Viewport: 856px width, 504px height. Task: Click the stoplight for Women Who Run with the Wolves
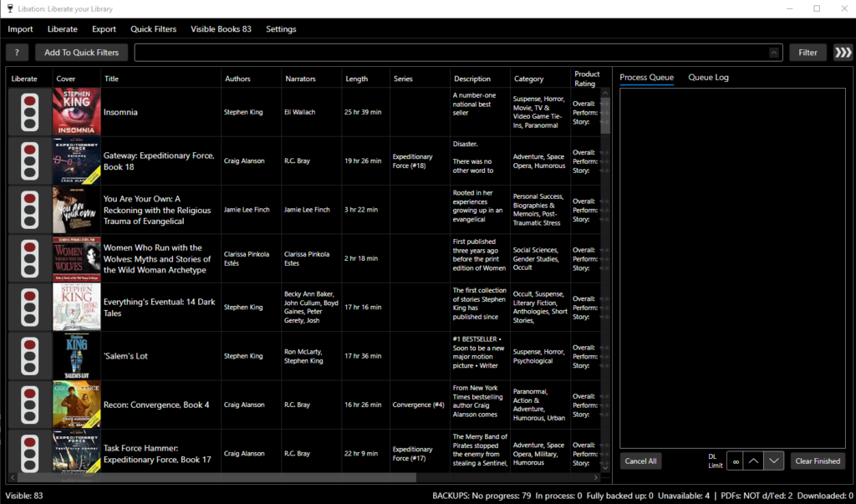29,258
